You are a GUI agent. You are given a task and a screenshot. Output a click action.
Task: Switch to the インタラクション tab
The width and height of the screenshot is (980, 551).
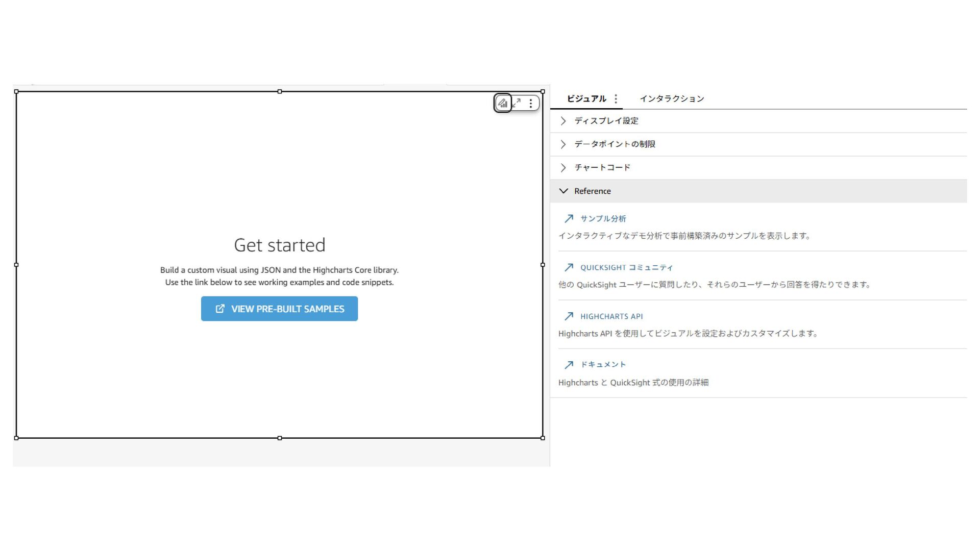tap(672, 98)
